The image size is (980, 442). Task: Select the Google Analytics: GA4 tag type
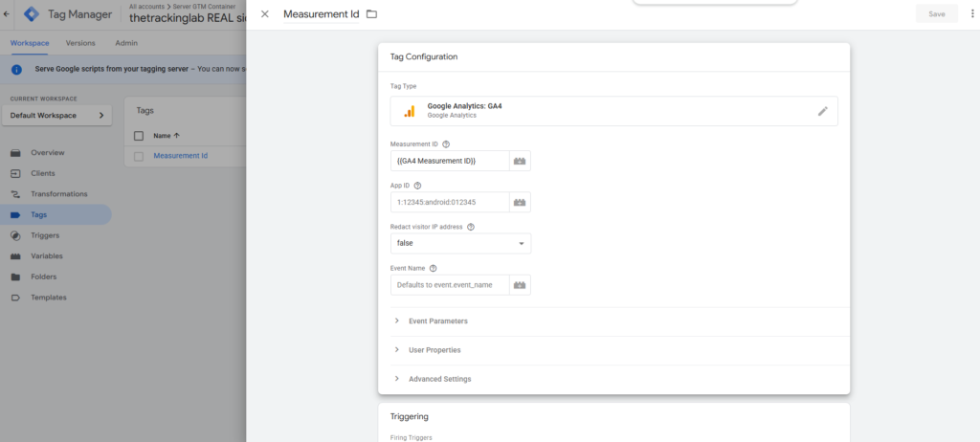click(x=613, y=111)
